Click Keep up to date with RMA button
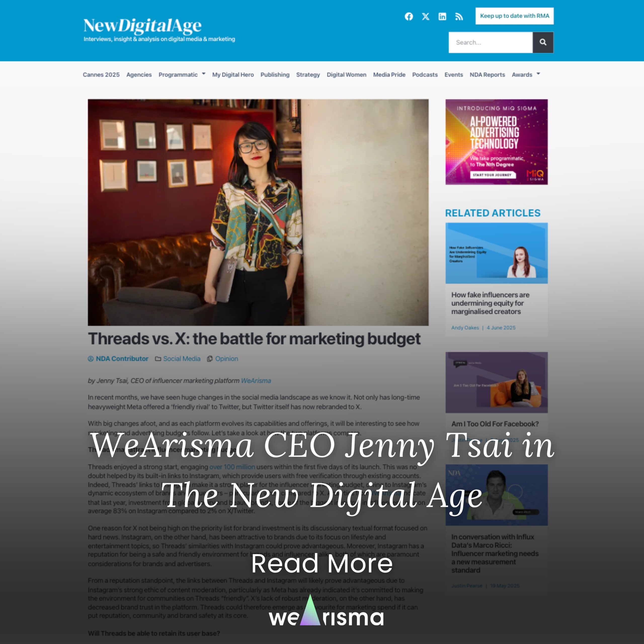The height and width of the screenshot is (644, 644). pos(514,16)
